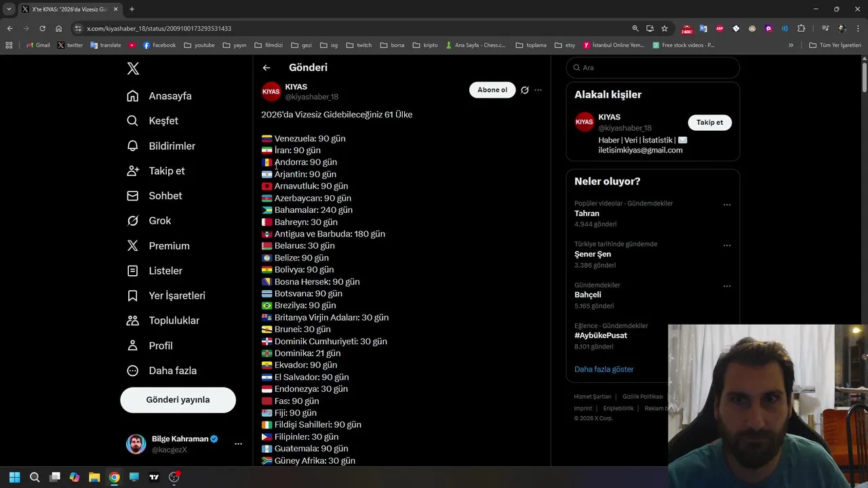Open #AybükePusat trending topic
The width and height of the screenshot is (868, 488).
tap(601, 335)
